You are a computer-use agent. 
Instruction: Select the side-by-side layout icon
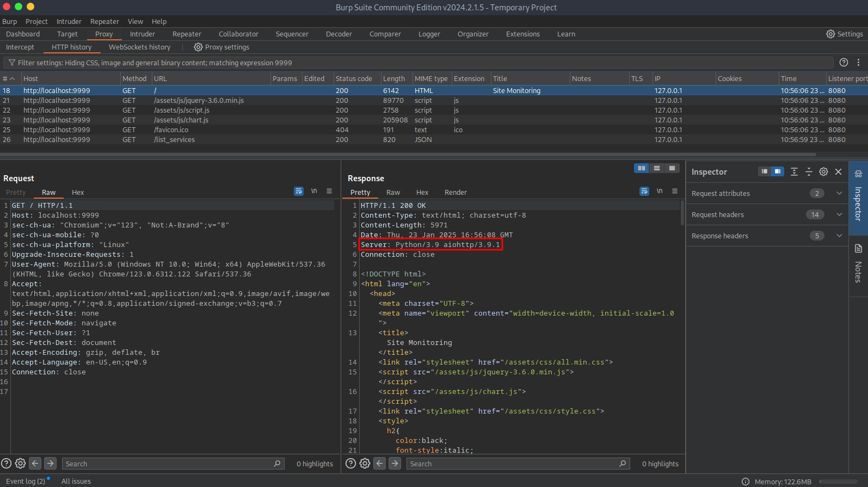(x=642, y=168)
